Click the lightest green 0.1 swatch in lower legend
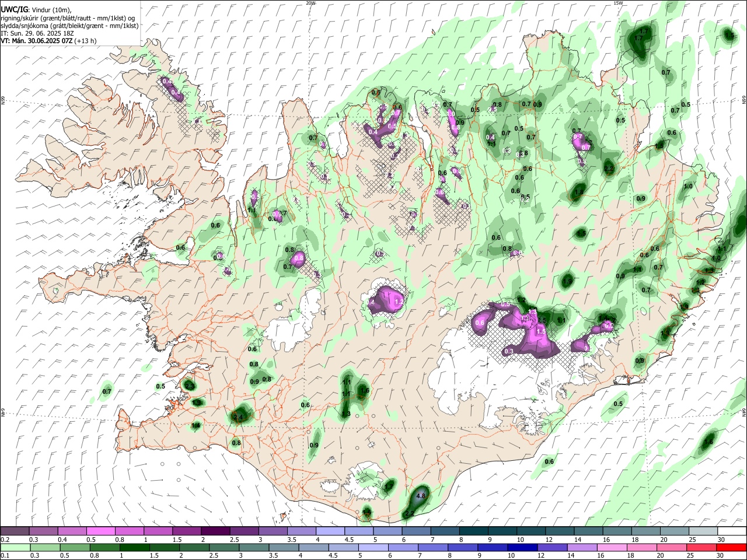 pos(15,548)
